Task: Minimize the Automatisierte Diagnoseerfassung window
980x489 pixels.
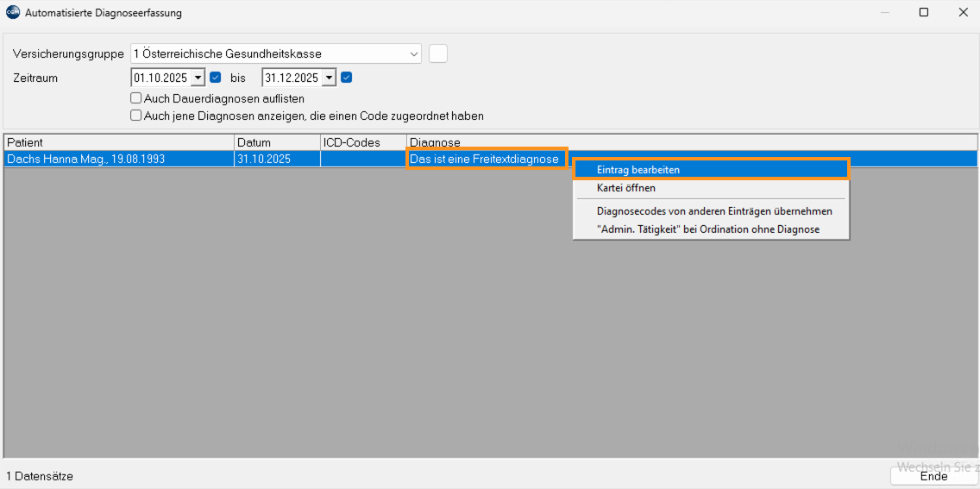Action: tap(884, 13)
